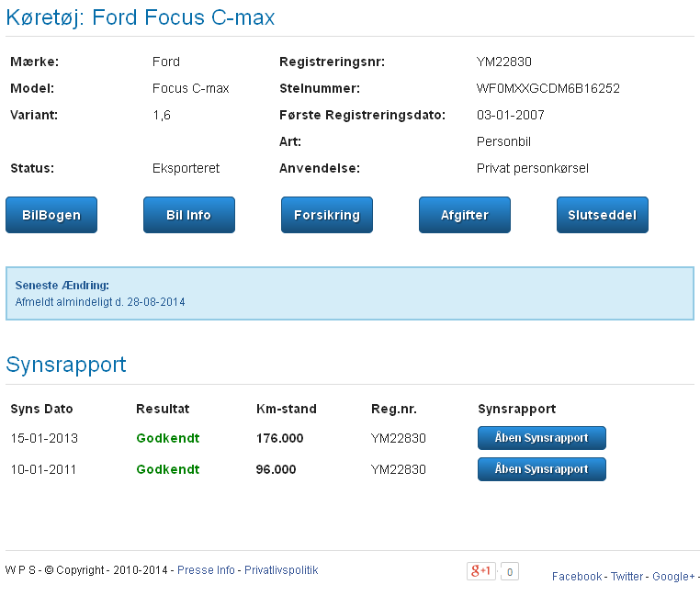The width and height of the screenshot is (700, 596).
Task: Select the registration number YM22830 in header
Action: (504, 62)
